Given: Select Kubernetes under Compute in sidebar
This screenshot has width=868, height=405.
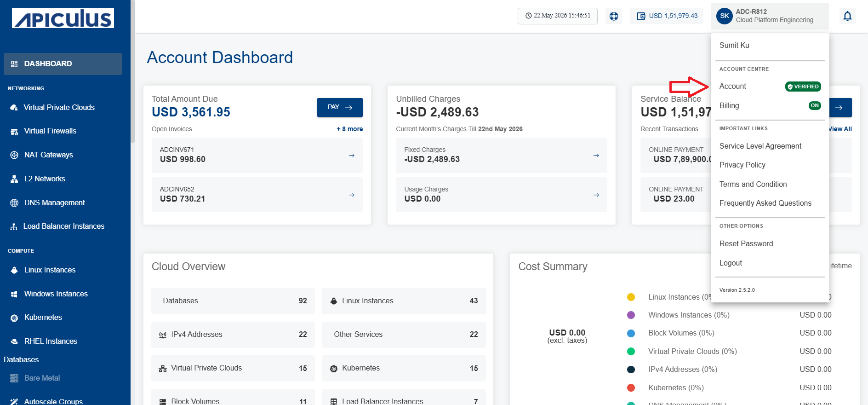Looking at the screenshot, I should pyautogui.click(x=43, y=318).
